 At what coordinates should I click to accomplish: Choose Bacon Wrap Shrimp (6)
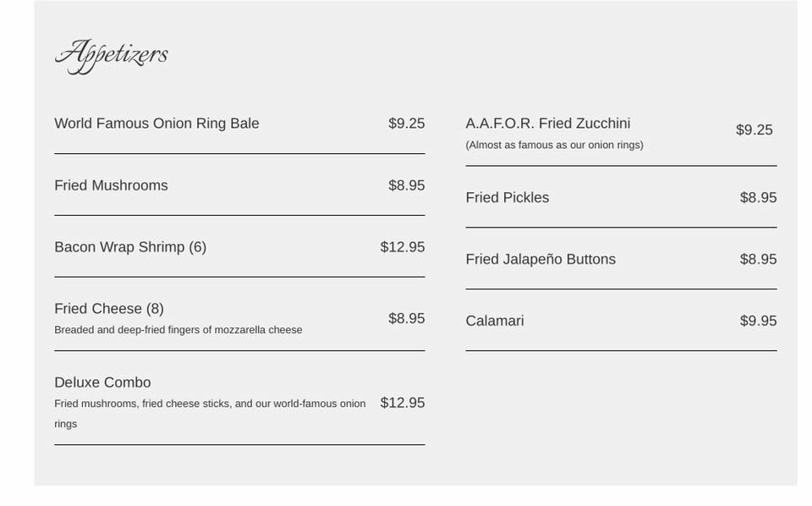pos(130,247)
